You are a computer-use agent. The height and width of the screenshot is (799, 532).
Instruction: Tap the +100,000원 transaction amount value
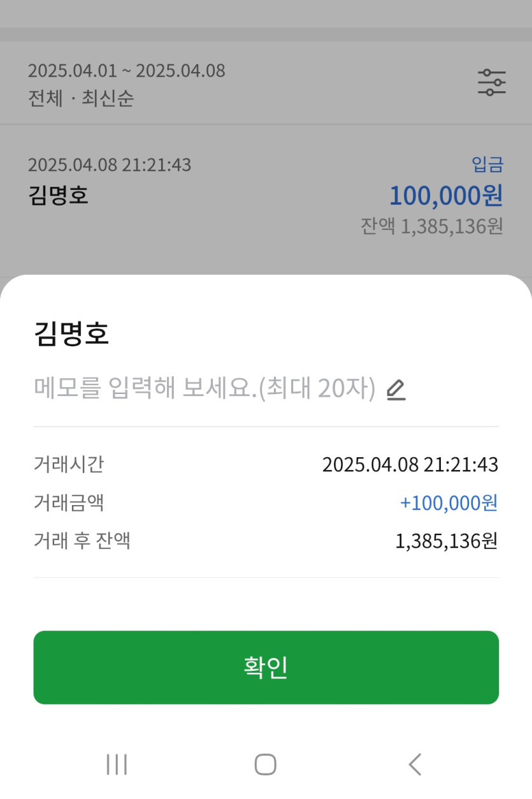tap(448, 503)
